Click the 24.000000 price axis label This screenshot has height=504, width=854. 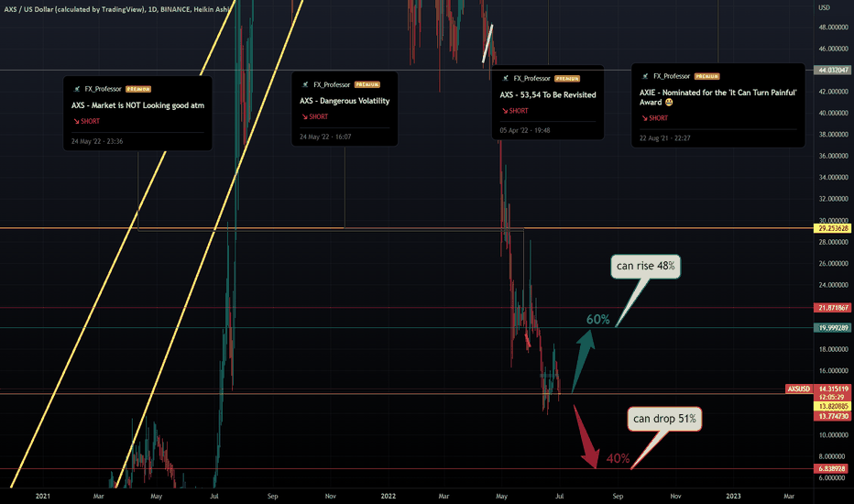pyautogui.click(x=833, y=285)
